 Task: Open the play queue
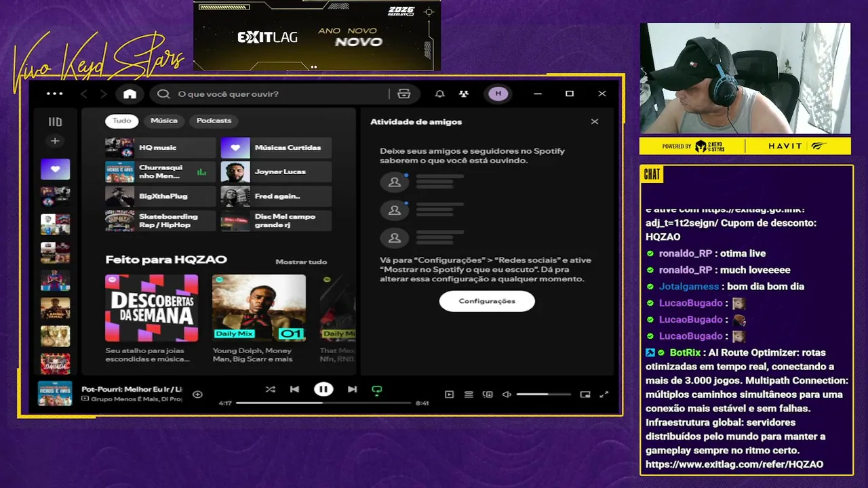pyautogui.click(x=469, y=394)
